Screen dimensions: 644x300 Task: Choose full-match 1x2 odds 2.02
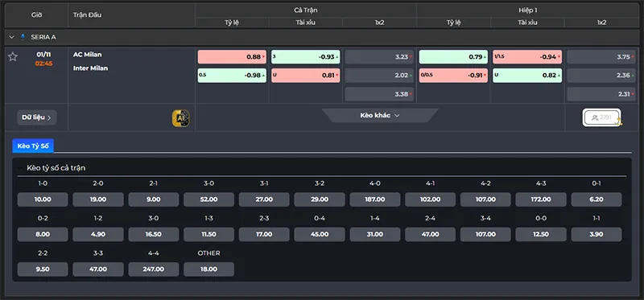pyautogui.click(x=379, y=76)
